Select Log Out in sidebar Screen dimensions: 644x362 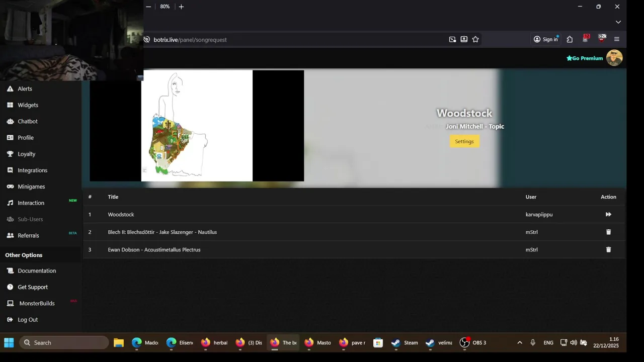pyautogui.click(x=28, y=320)
